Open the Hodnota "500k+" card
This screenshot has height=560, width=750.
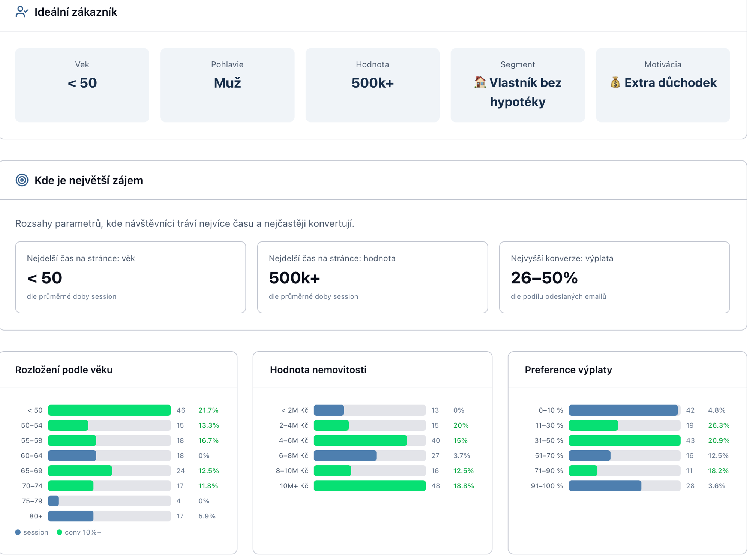pos(372,85)
